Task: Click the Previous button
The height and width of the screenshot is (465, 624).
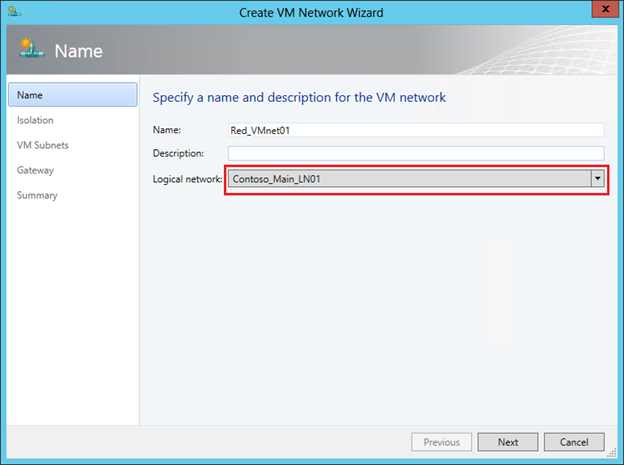Action: click(441, 442)
